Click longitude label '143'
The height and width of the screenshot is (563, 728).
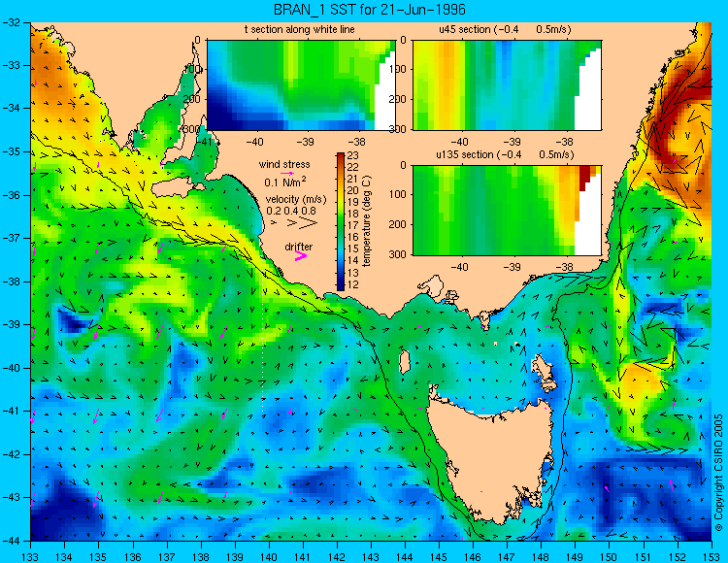371,557
